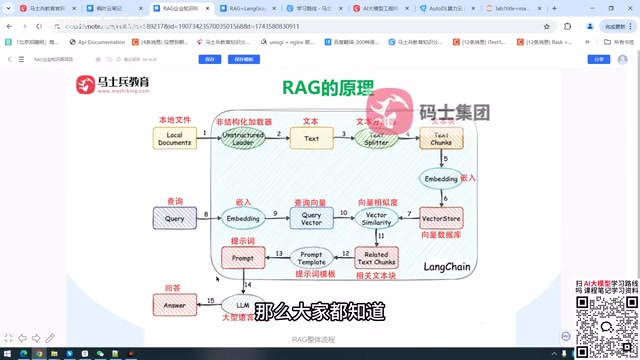640x360 pixels.
Task: Switch to the AutoDL browser tab
Action: click(x=445, y=8)
